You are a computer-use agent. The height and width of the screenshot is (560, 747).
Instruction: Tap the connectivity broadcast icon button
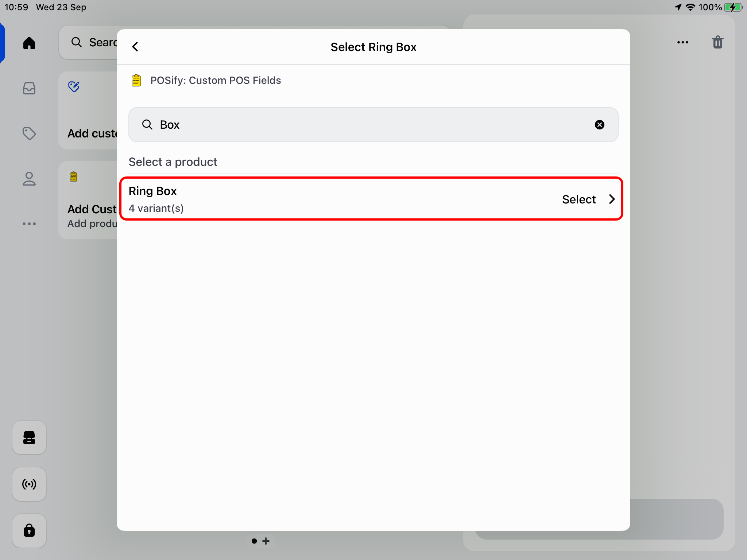pos(29,484)
